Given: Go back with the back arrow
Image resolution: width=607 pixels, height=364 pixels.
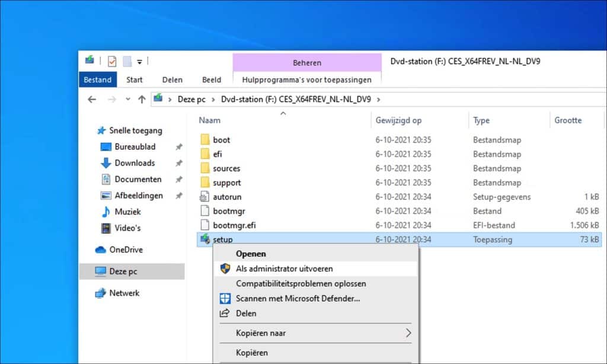Looking at the screenshot, I should point(92,100).
